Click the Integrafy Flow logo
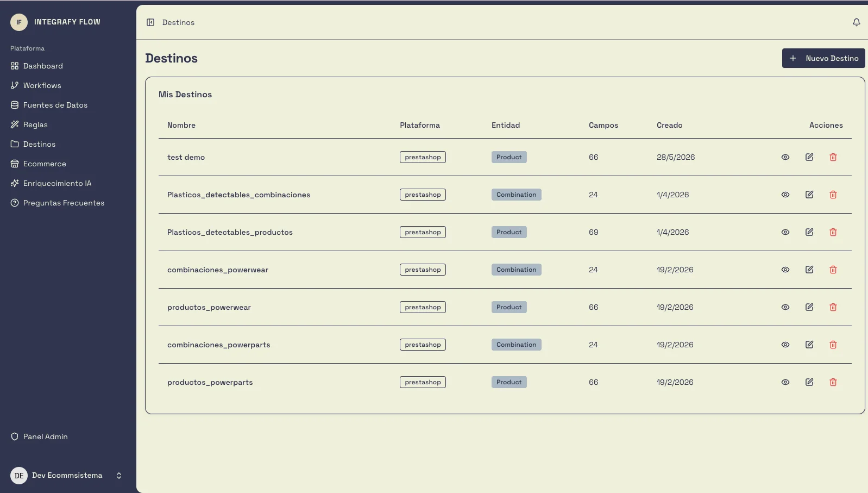The width and height of the screenshot is (868, 493). 19,22
